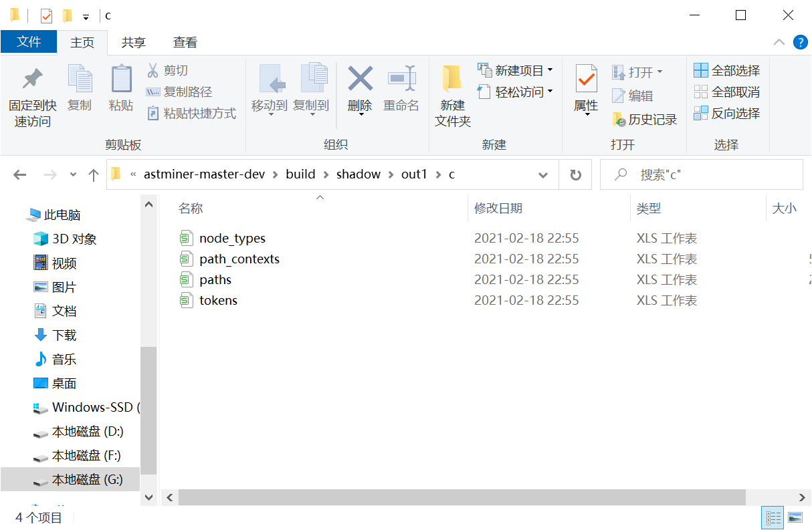Open the Open (打开) dropdown in ribbon
Screen dimensions: 812x530
637,72
